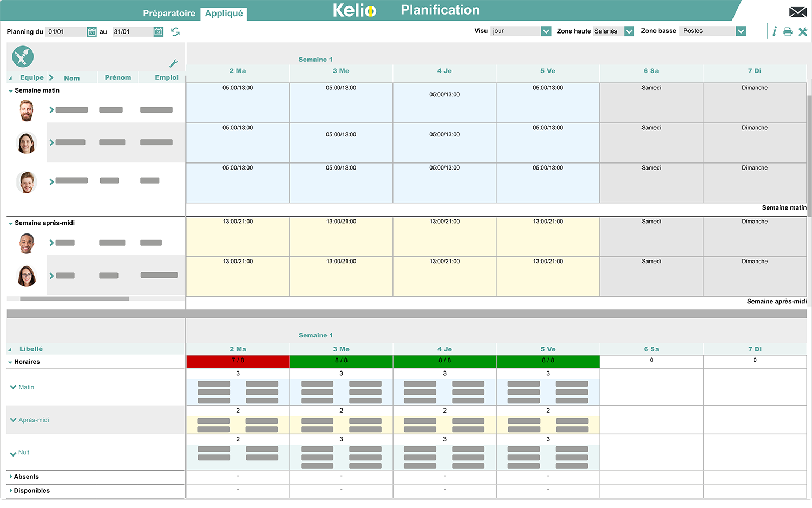
Task: Open the Zone haute 'Salariés' dropdown
Action: tap(628, 31)
